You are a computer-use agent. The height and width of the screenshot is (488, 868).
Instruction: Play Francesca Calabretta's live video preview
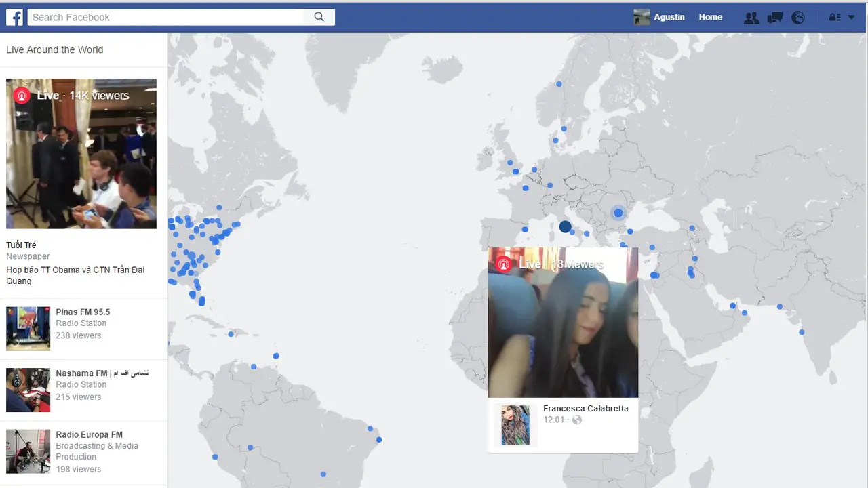click(x=563, y=323)
